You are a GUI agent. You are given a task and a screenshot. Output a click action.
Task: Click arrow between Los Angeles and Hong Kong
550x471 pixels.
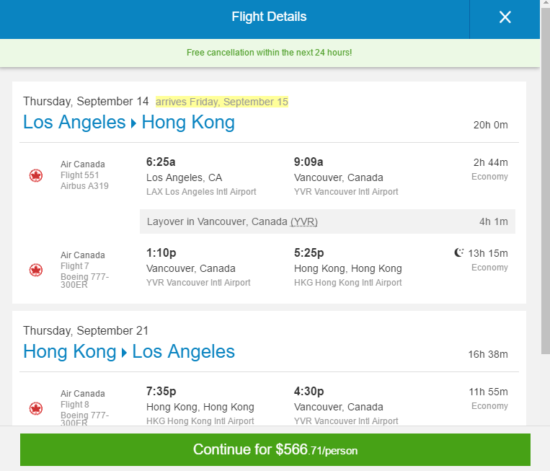pos(133,123)
